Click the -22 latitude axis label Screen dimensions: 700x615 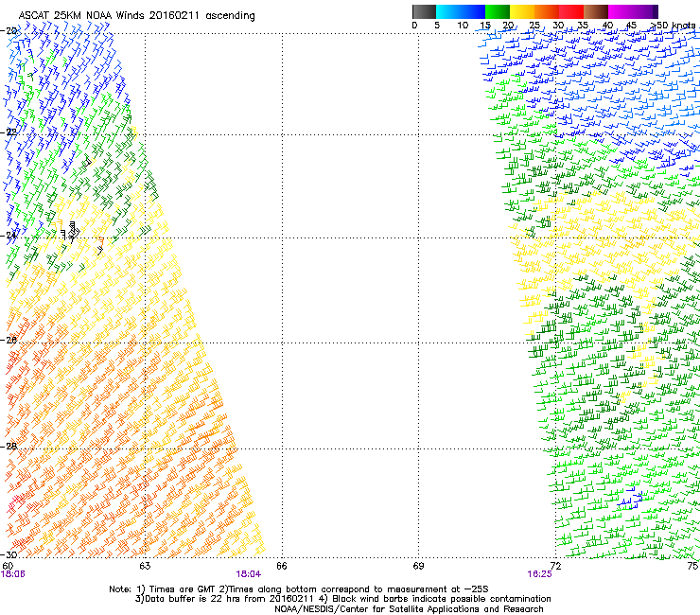click(x=9, y=132)
